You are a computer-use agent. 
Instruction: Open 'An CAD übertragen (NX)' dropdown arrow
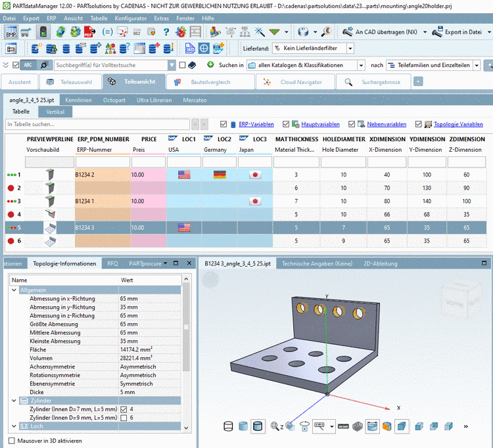(425, 32)
